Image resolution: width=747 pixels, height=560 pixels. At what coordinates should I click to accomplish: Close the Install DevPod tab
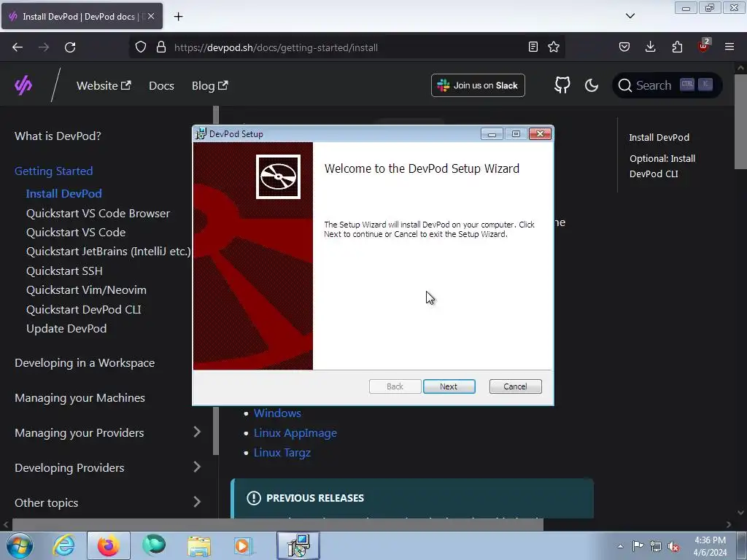pos(150,16)
